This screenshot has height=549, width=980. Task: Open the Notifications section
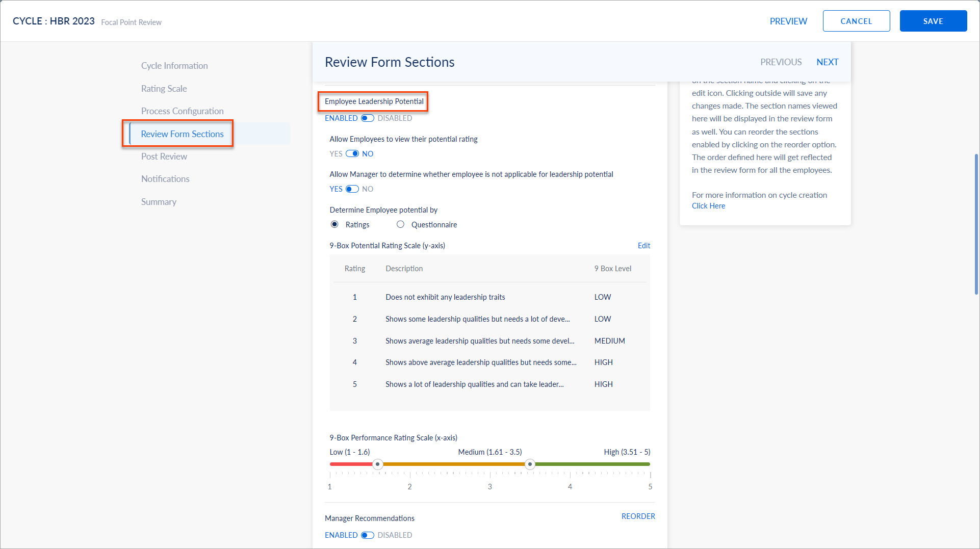[165, 178]
